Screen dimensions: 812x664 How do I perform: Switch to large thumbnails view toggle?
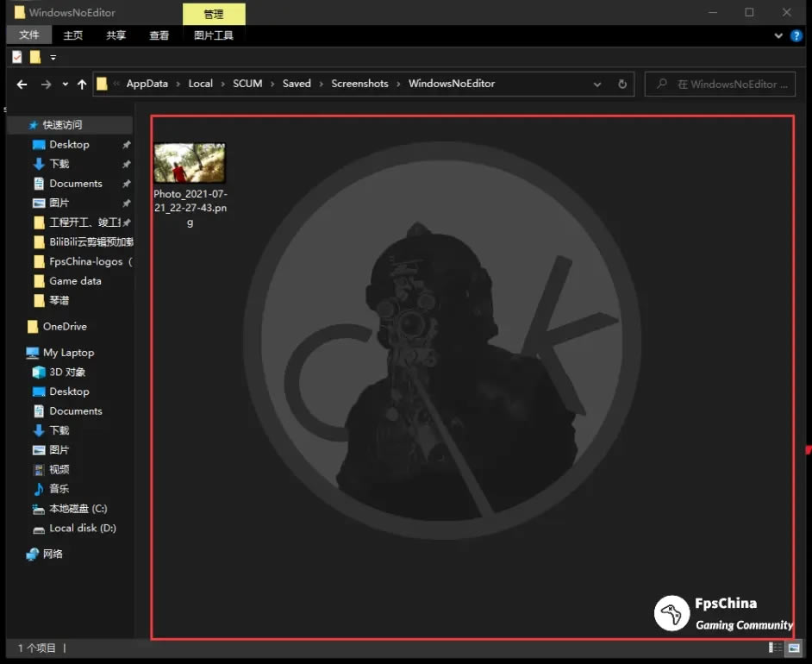pyautogui.click(x=792, y=648)
